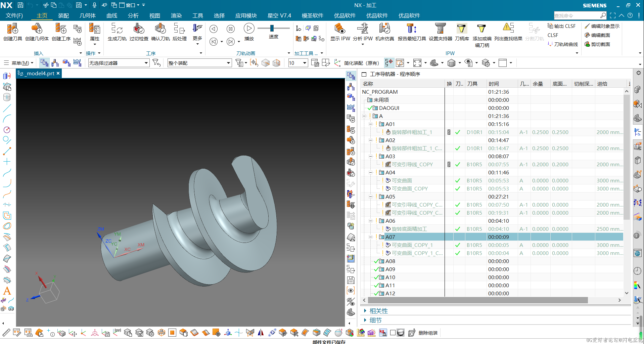The height and width of the screenshot is (344, 644).
Task: Switch to Program Order View icon
Action: tap(44, 63)
